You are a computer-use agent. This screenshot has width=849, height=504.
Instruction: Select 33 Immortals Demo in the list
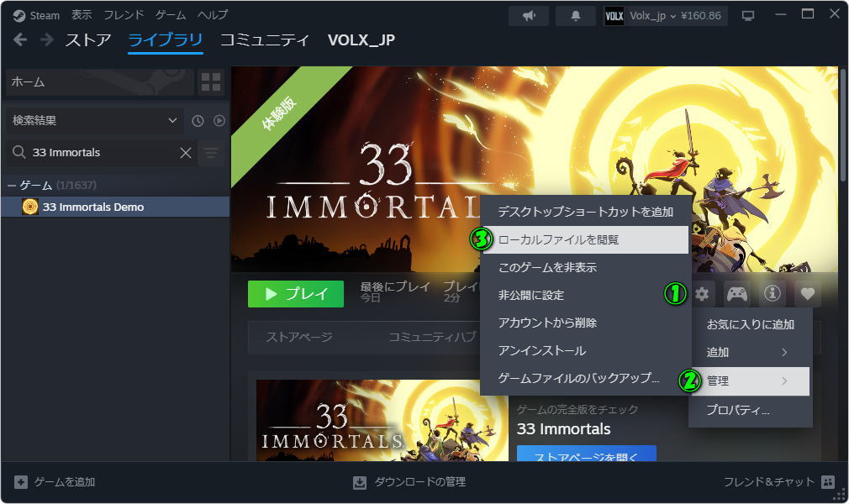pos(115,207)
